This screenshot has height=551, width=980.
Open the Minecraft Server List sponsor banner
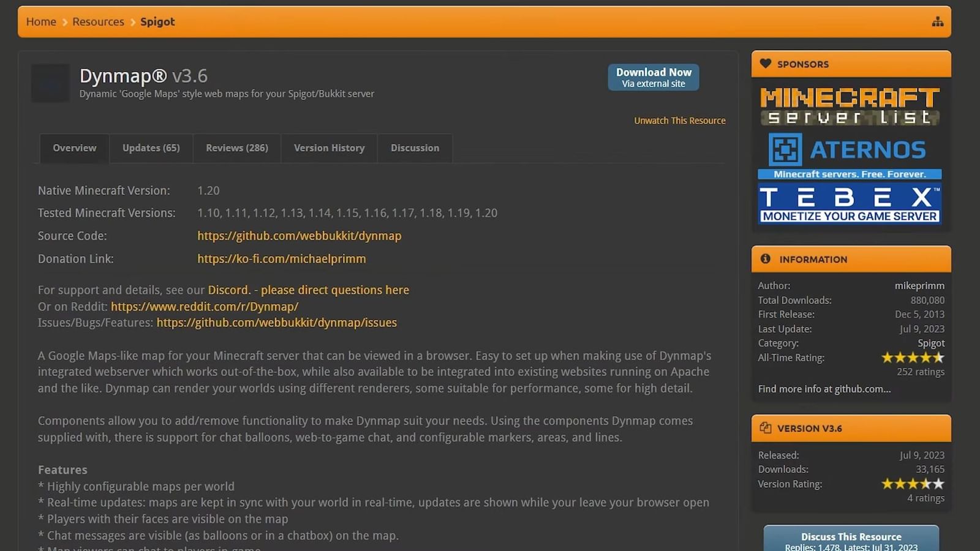[x=850, y=104]
